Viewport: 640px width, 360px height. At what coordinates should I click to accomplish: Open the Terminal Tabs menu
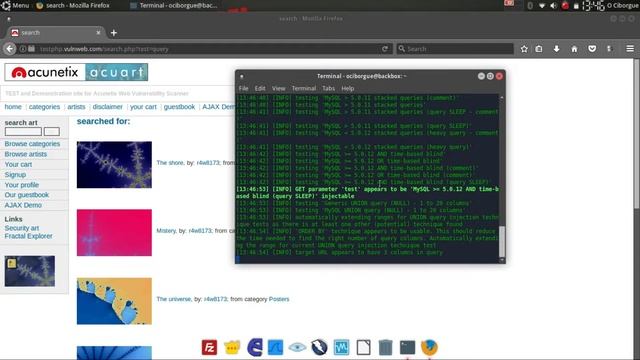pyautogui.click(x=329, y=89)
